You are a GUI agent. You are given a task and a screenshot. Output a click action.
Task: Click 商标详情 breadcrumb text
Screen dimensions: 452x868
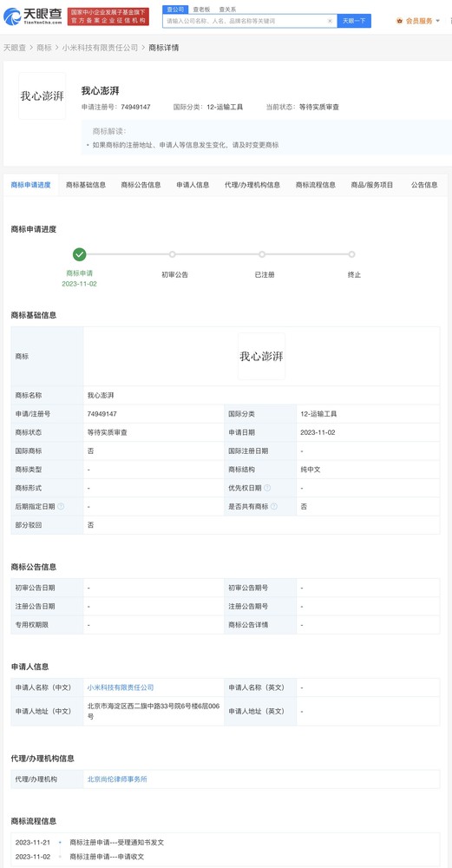164,48
